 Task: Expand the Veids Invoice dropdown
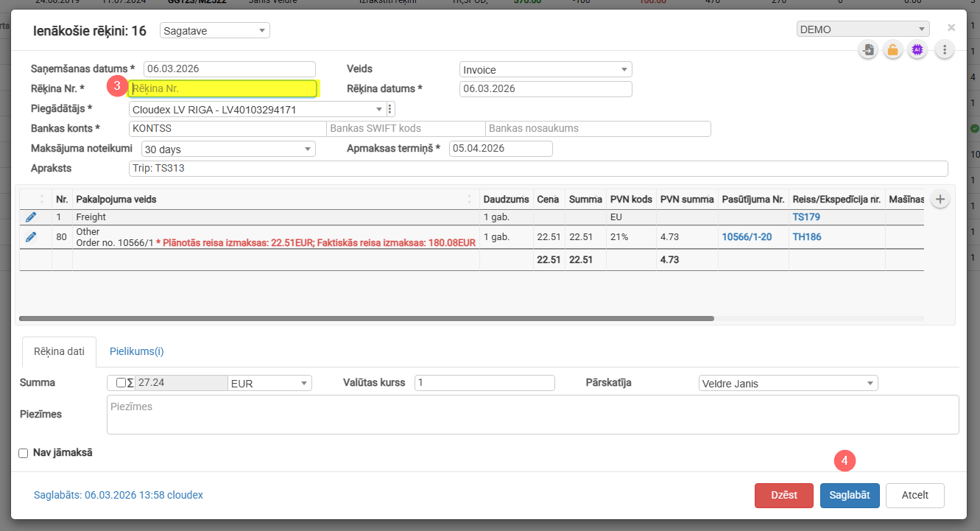(x=545, y=70)
